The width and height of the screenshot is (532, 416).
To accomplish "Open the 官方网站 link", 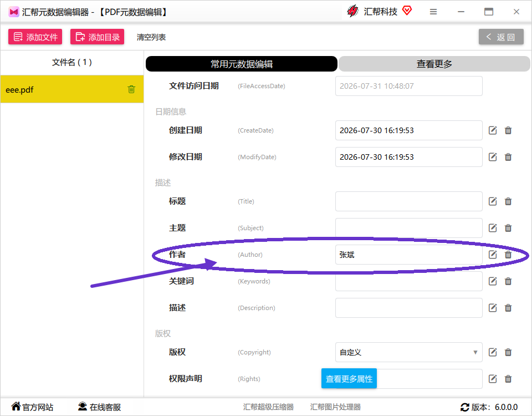I will point(33,407).
